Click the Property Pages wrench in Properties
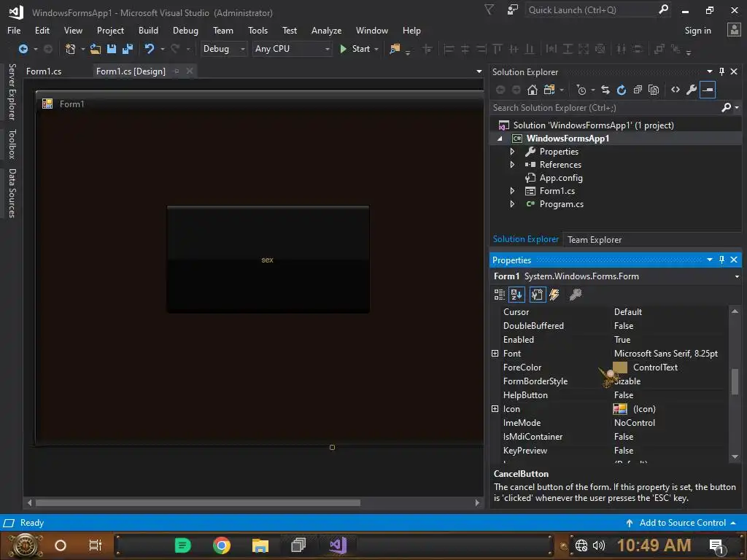 (576, 295)
